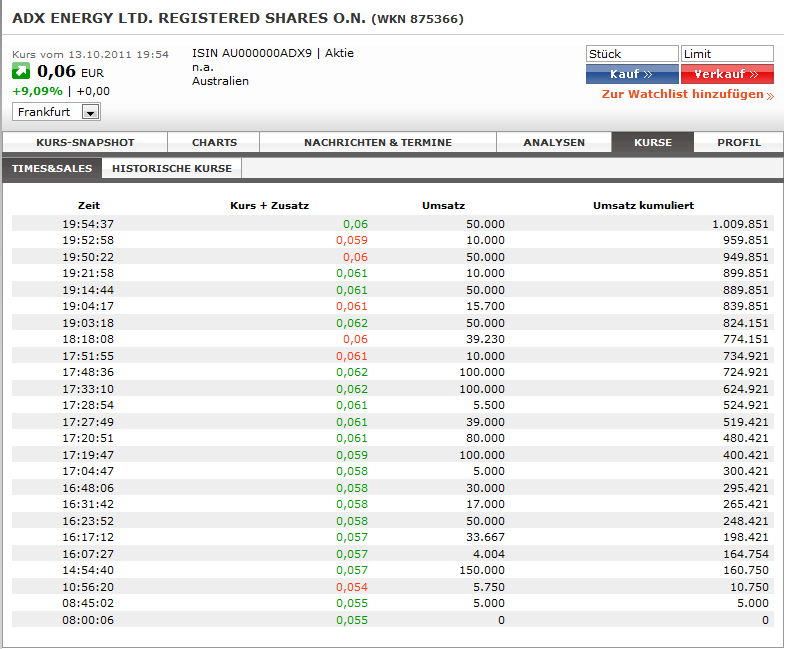Select the time 19:50:22 cell
This screenshot has height=649, width=787.
[x=88, y=257]
